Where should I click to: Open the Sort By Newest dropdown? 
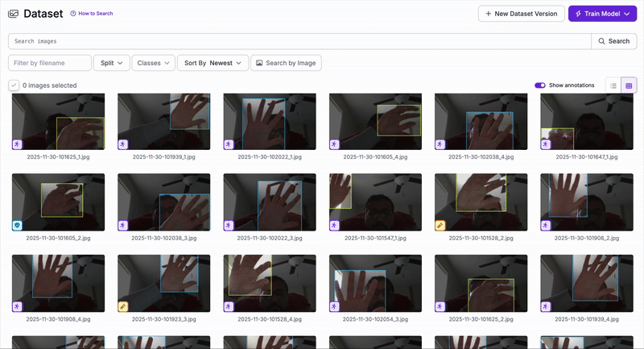coord(213,63)
